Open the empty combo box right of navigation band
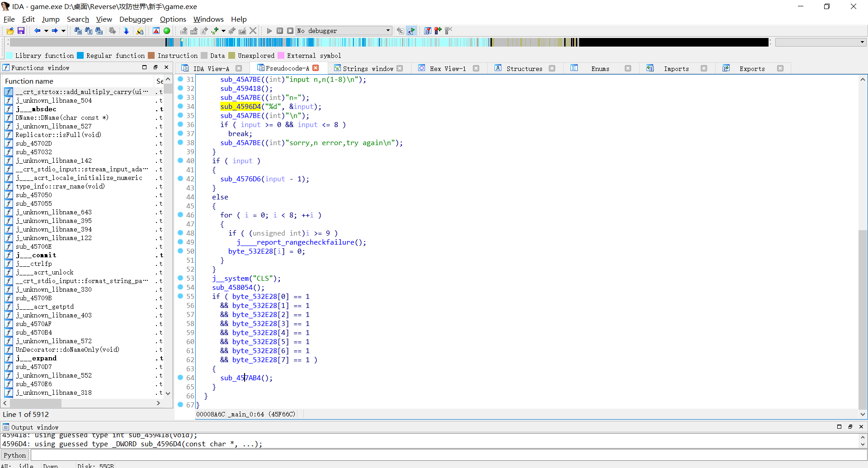Viewport: 868px width, 468px height. click(821, 42)
